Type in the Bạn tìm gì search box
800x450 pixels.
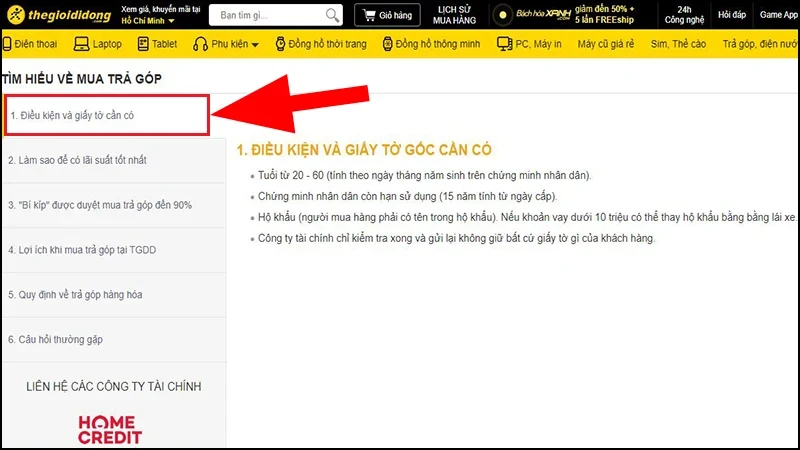pyautogui.click(x=268, y=16)
